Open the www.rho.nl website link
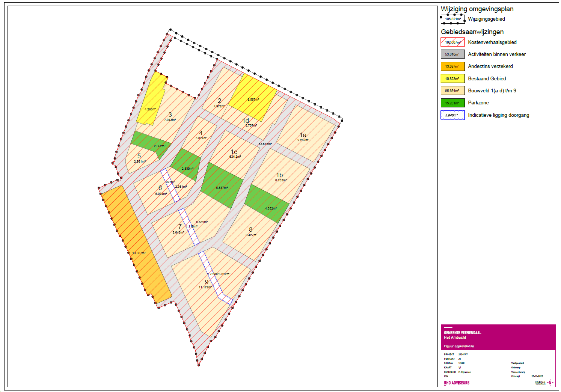This screenshot has height=392, width=561. click(540, 384)
